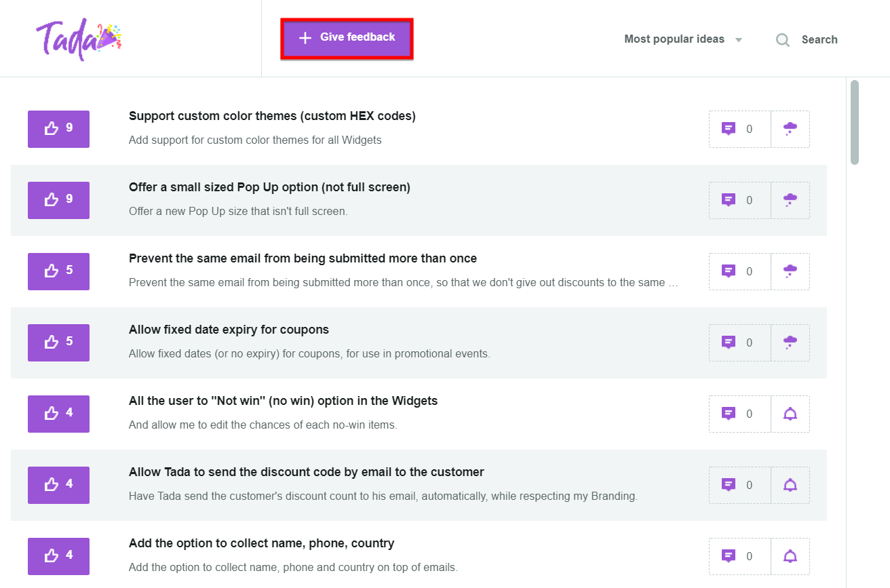Open the 'Most popular ideas' sort dropdown
This screenshot has width=890, height=588.
click(683, 39)
